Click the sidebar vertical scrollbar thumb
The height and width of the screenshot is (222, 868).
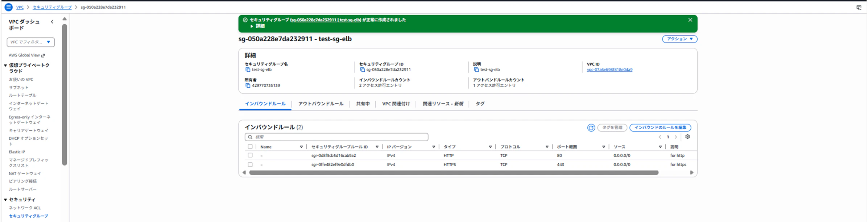(x=65, y=95)
